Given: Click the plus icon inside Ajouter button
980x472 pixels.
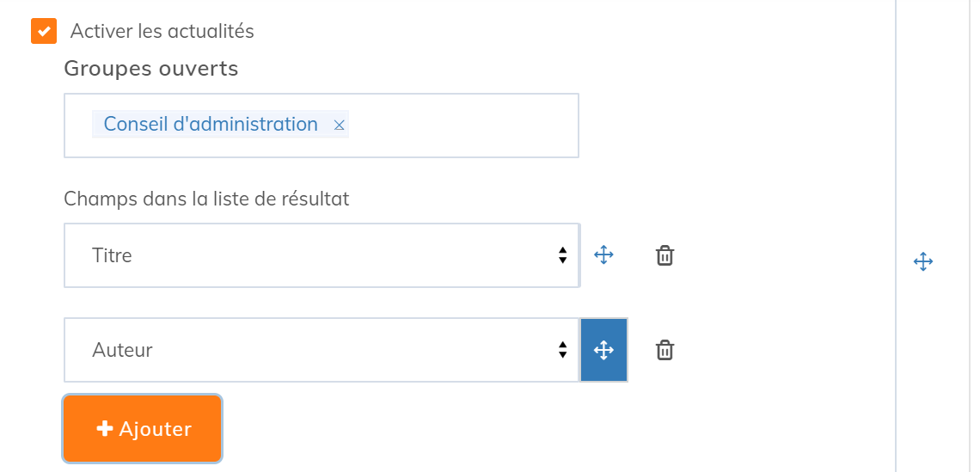Looking at the screenshot, I should point(104,428).
